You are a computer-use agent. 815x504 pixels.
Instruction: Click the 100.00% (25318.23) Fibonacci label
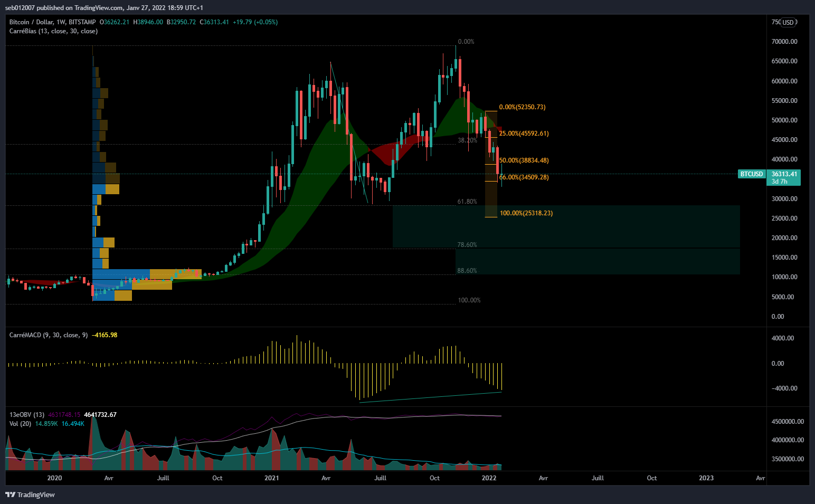click(526, 213)
